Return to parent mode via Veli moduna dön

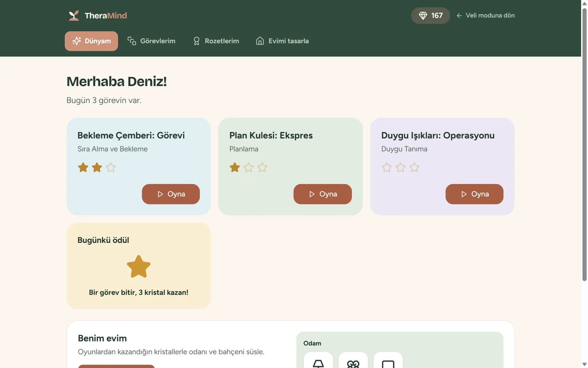point(485,15)
